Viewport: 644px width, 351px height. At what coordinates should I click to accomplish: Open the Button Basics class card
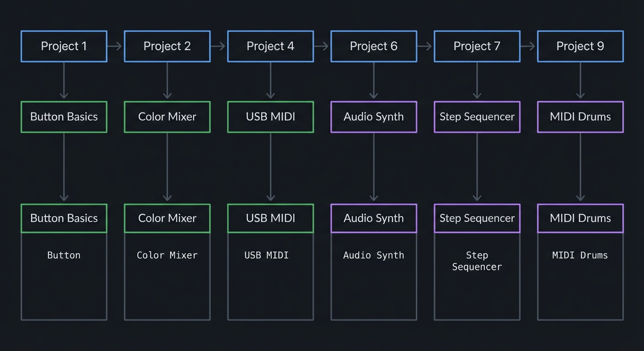(x=64, y=218)
